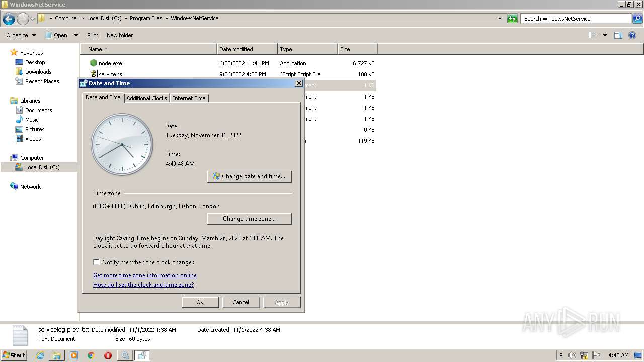Viewport: 644px width, 362px height.
Task: Launch Google Chrome from taskbar
Action: [91, 355]
